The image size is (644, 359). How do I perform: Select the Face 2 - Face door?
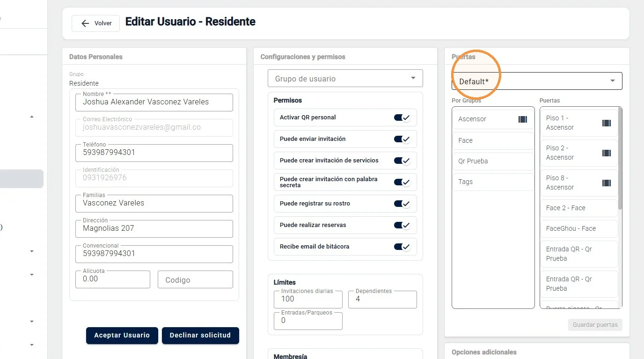579,208
